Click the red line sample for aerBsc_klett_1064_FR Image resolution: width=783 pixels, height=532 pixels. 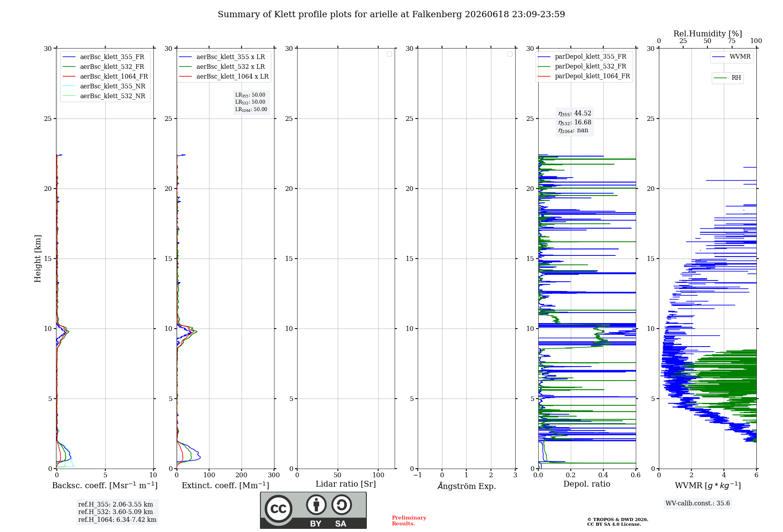click(x=69, y=77)
